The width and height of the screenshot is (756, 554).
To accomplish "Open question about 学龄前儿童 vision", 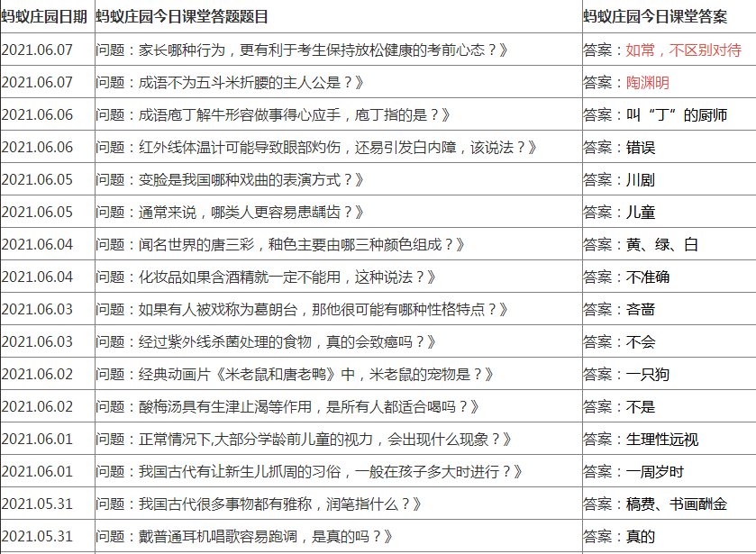I will [304, 439].
